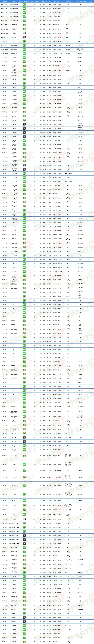94x644 pixels.
Task: Click fuel icon in CELICA 5M-GE row
Action: point(24,272)
